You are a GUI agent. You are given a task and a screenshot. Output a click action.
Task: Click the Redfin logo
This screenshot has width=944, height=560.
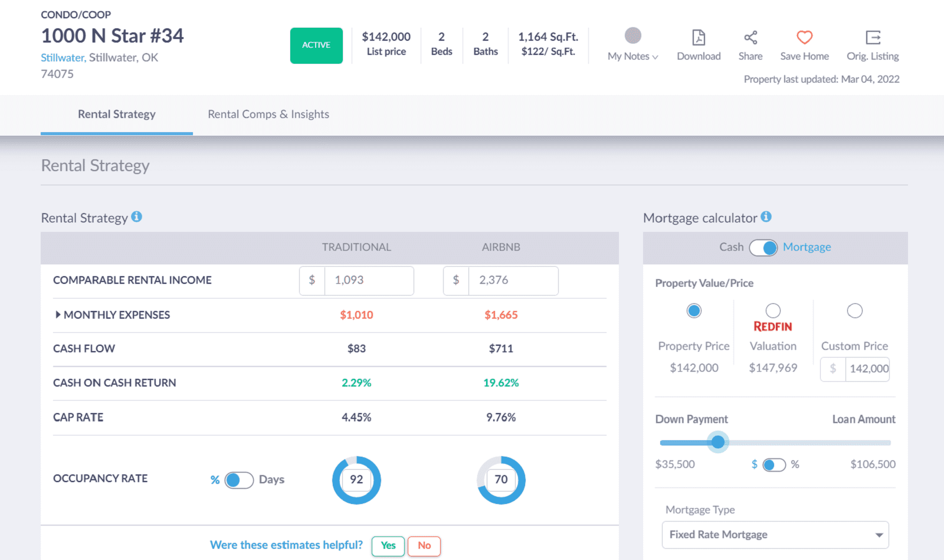772,326
